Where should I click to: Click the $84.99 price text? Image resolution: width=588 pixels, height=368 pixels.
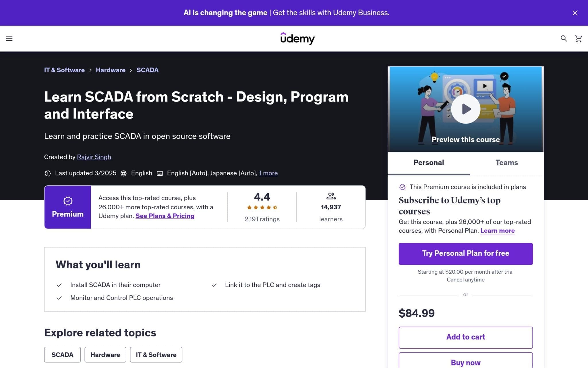(417, 313)
